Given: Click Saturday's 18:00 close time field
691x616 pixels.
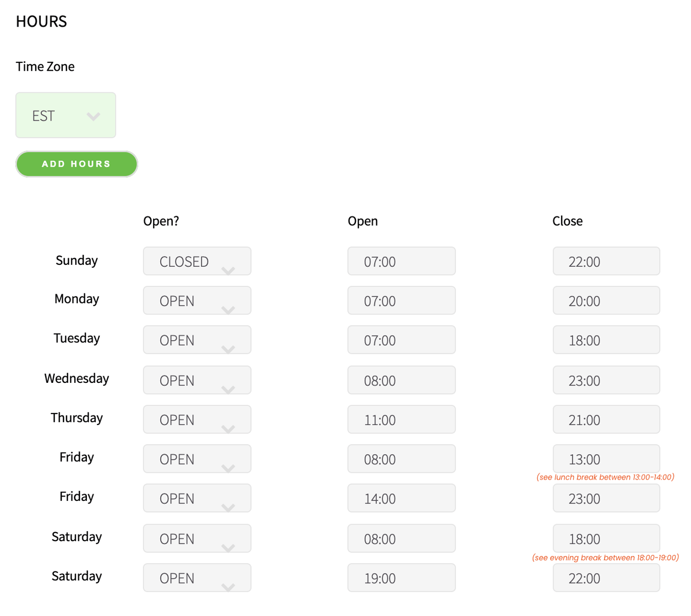Looking at the screenshot, I should pyautogui.click(x=606, y=539).
